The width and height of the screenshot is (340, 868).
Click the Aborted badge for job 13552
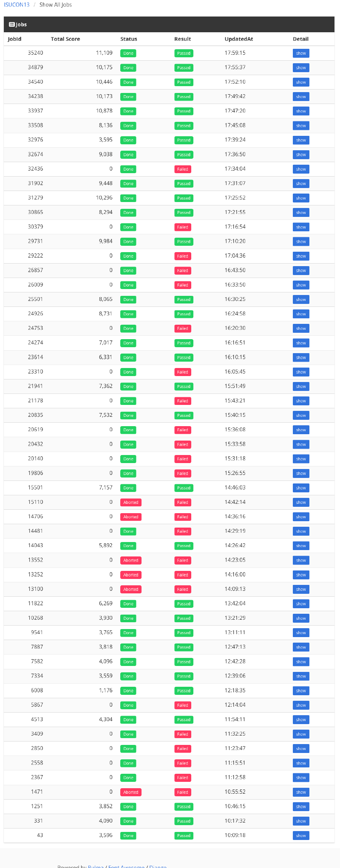pyautogui.click(x=130, y=561)
